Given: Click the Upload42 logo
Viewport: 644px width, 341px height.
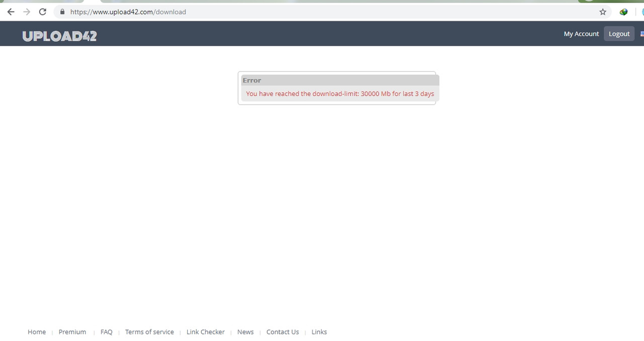Looking at the screenshot, I should pos(59,36).
